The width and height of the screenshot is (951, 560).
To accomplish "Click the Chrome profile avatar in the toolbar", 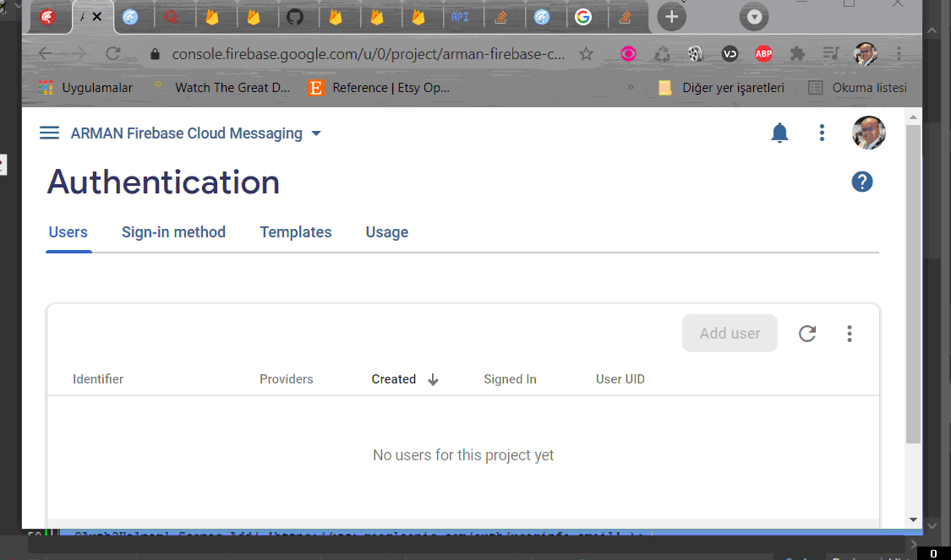I will (x=866, y=54).
